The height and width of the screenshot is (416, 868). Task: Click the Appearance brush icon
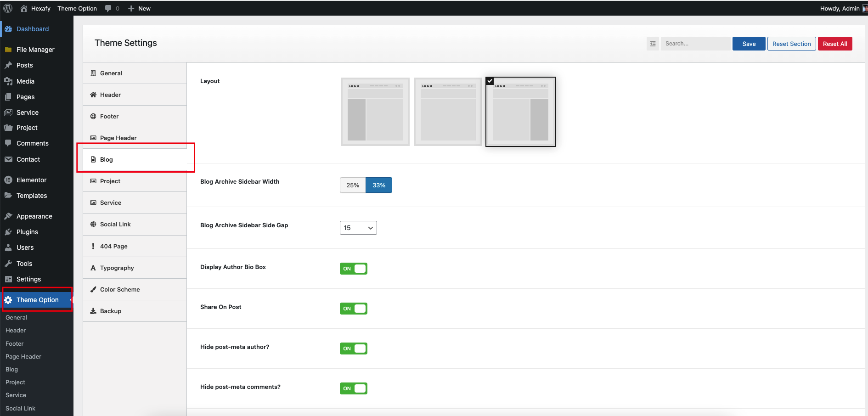(x=8, y=216)
